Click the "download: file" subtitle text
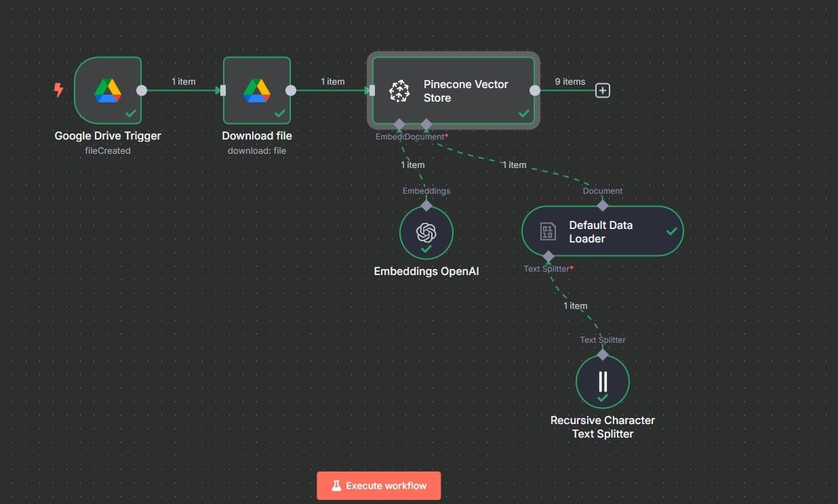Image resolution: width=838 pixels, height=504 pixels. [x=257, y=150]
